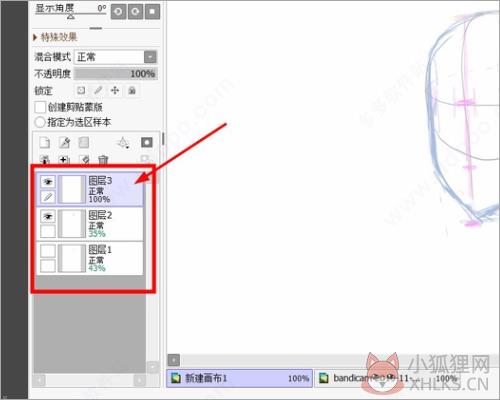Click the 43% opacity of 图层1
This screenshot has height=400, width=500.
point(97,268)
